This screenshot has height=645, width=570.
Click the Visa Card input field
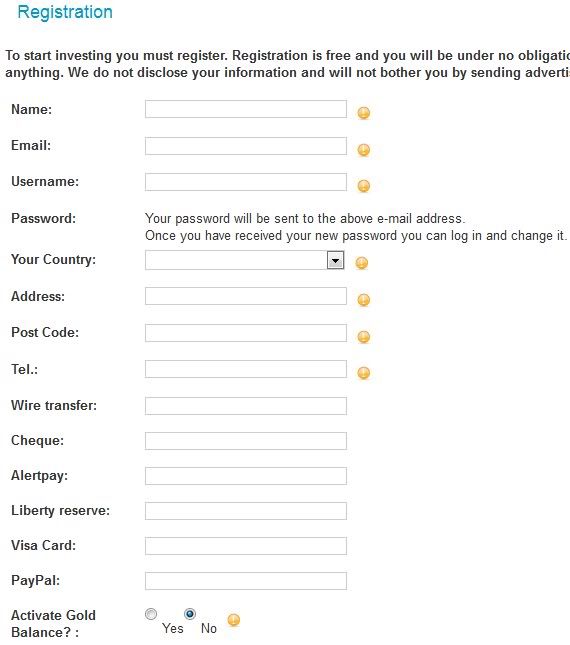[x=246, y=546]
